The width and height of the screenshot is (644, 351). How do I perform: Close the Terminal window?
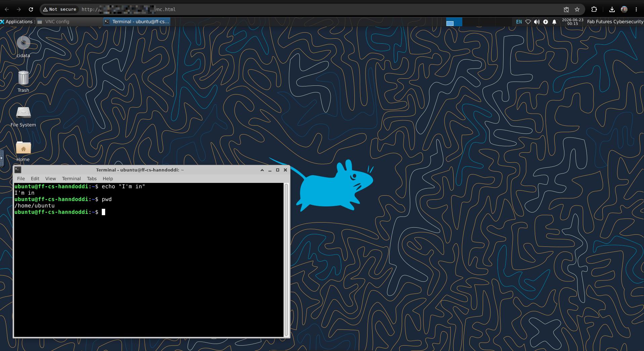click(x=285, y=170)
